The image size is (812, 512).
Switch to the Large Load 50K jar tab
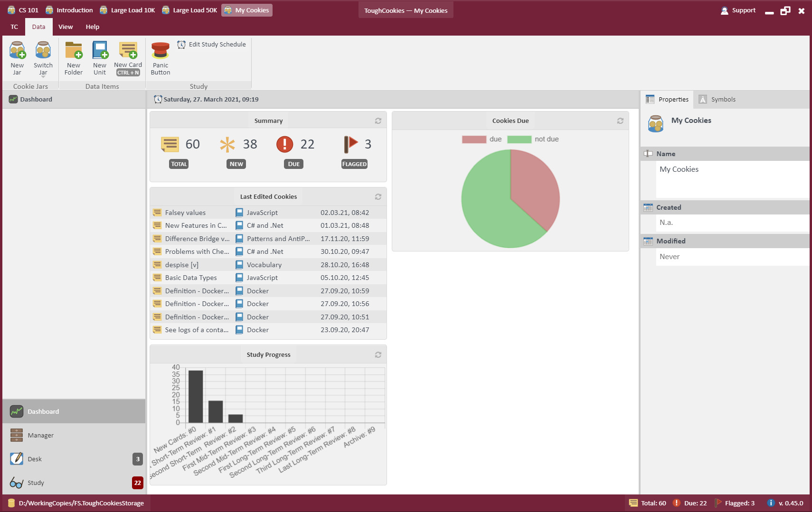(189, 10)
